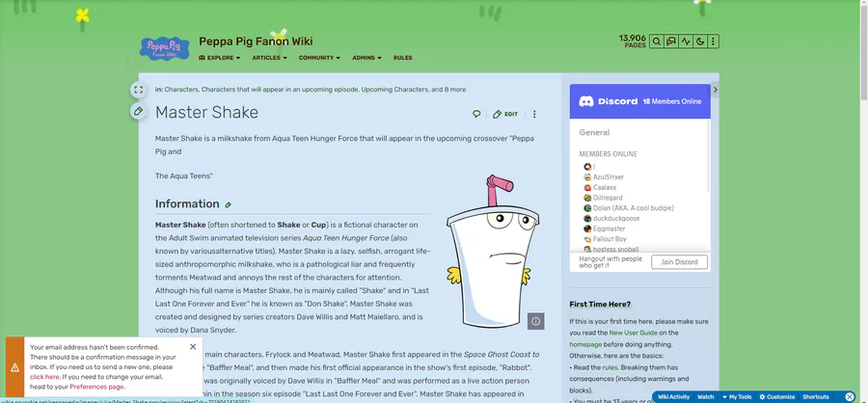Select Fallout Boy in Discord members

coord(605,239)
